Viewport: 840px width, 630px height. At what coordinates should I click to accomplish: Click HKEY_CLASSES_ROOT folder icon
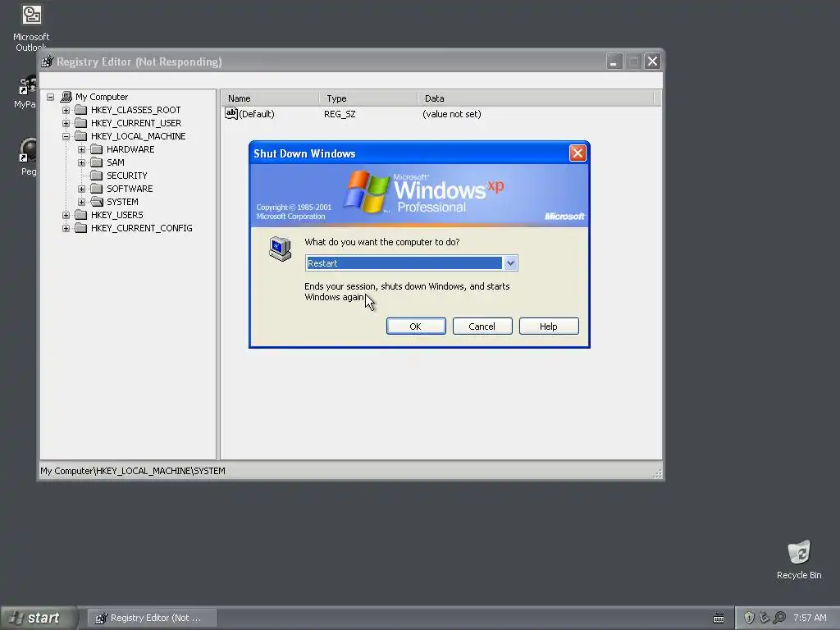click(x=81, y=110)
